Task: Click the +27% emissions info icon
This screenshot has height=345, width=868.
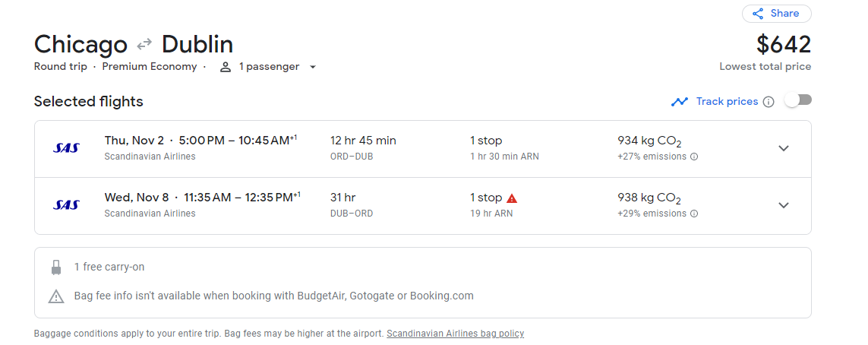Action: coord(694,157)
